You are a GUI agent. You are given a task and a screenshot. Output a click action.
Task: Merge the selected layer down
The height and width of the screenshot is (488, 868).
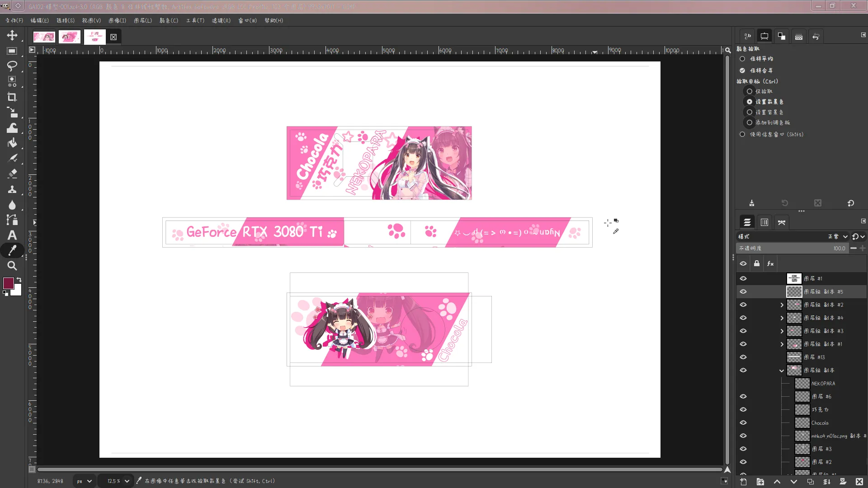pos(827,482)
